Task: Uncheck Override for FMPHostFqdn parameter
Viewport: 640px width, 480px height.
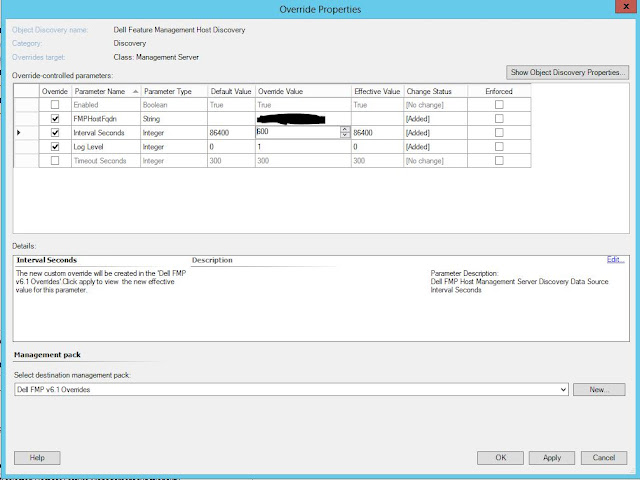Action: [55, 119]
